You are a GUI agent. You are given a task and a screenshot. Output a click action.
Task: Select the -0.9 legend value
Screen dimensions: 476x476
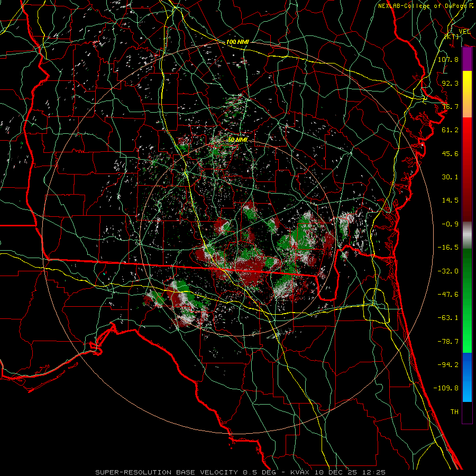pyautogui.click(x=450, y=224)
